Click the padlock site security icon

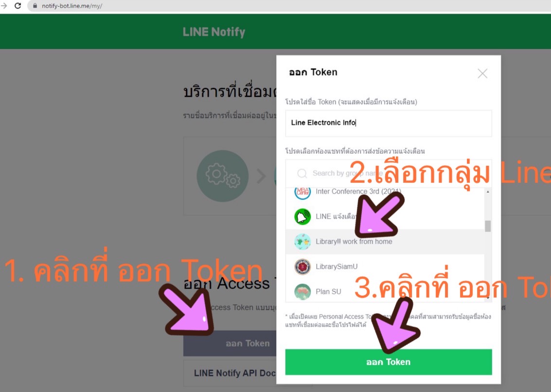click(35, 6)
